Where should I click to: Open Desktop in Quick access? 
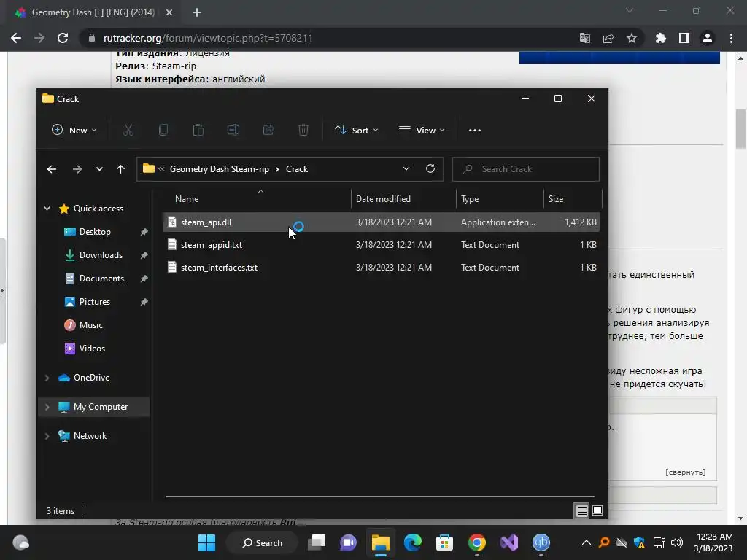[x=95, y=232]
